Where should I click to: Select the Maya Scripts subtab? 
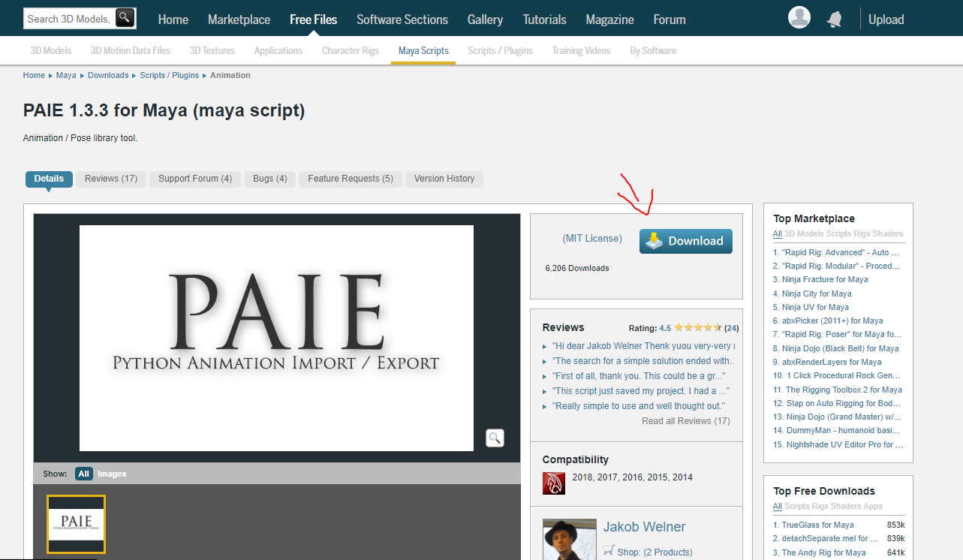pyautogui.click(x=423, y=50)
